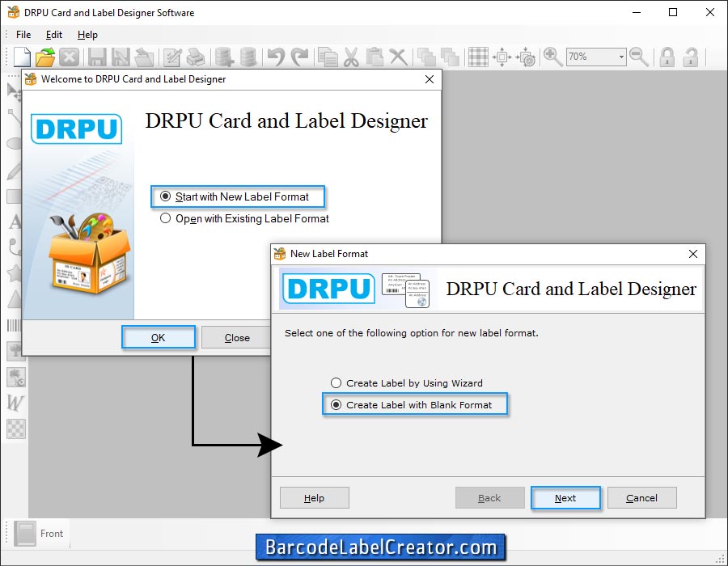Click the Copy toolbar icon
This screenshot has width=728, height=566.
point(328,57)
